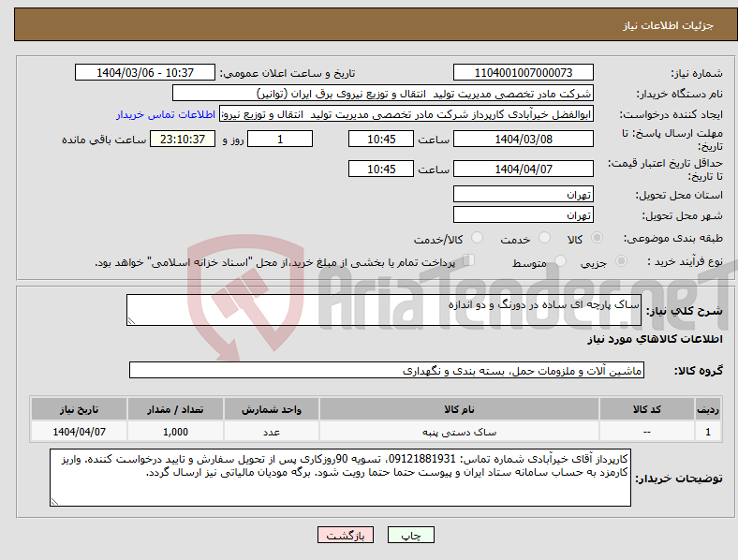Click the response deadline time 10:45 field

coord(381,139)
